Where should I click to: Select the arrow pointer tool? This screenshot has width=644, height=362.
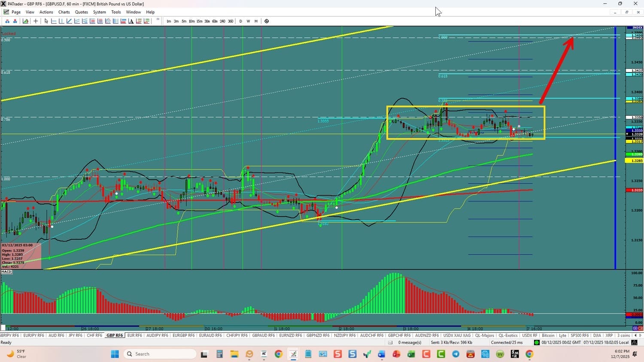click(46, 21)
